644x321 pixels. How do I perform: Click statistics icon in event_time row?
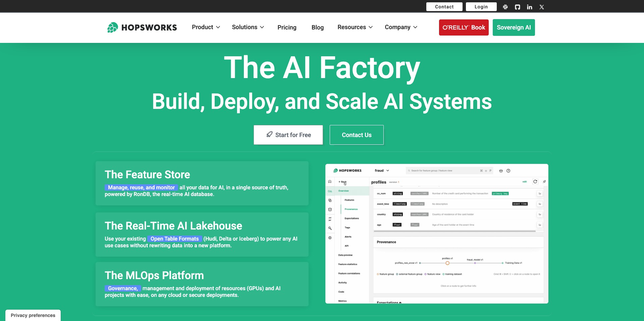click(x=540, y=204)
